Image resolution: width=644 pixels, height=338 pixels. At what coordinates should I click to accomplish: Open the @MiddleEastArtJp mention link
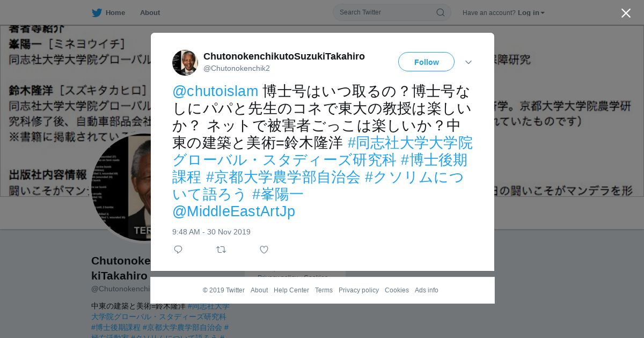233,211
